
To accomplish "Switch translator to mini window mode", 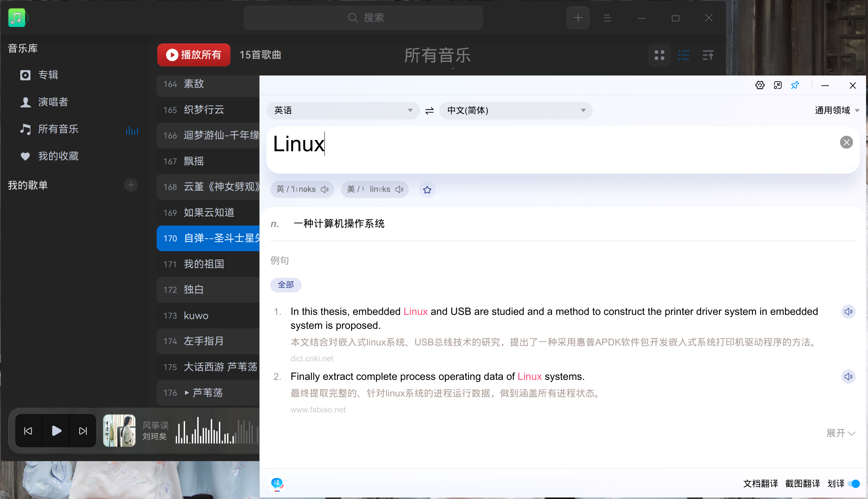I will point(777,85).
